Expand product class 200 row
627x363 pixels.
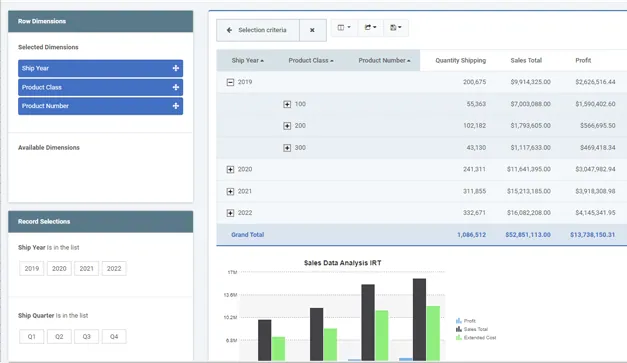coord(287,126)
